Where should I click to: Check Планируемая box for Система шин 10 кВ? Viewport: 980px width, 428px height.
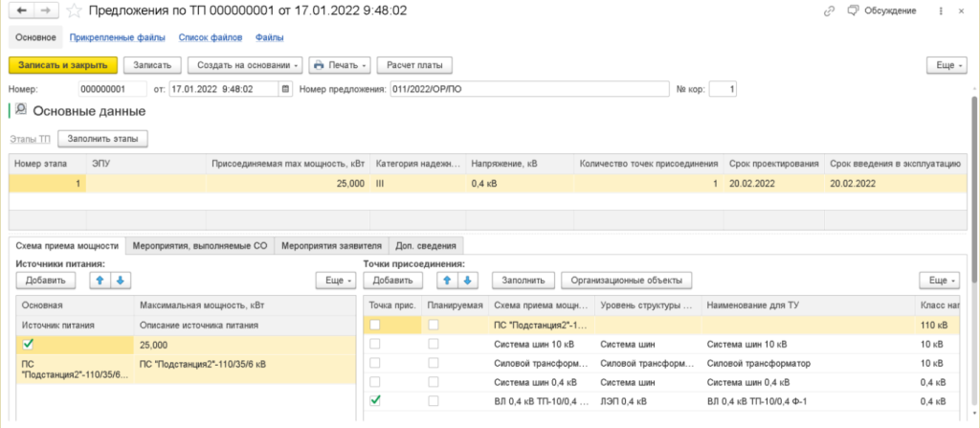click(435, 344)
